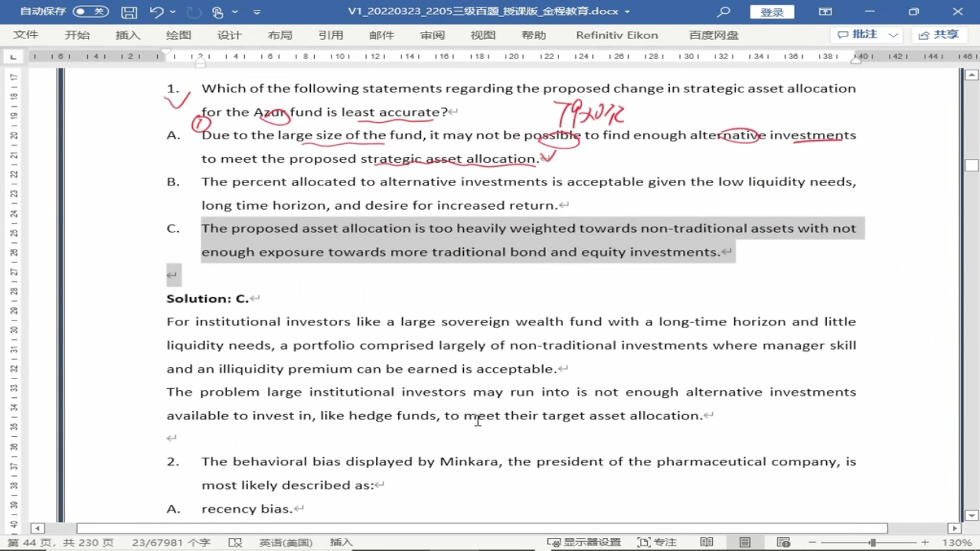Select Web Layout view icon
The width and height of the screenshot is (980, 551).
click(x=783, y=543)
